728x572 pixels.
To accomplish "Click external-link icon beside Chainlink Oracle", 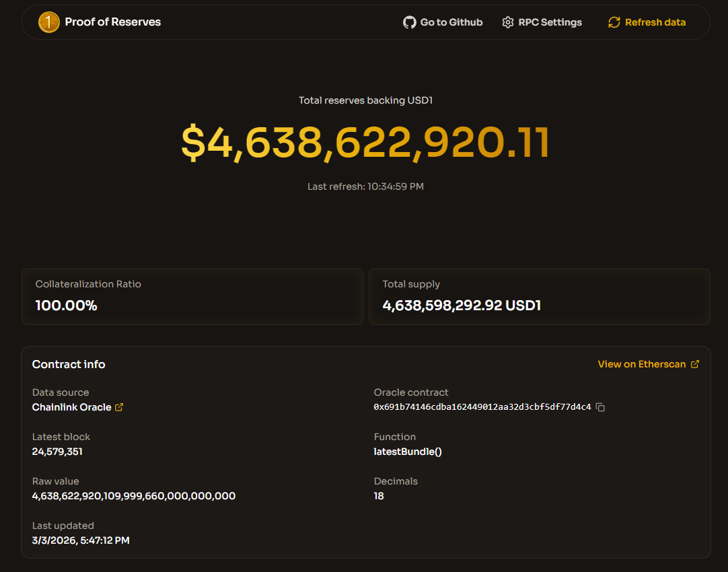I will (119, 407).
